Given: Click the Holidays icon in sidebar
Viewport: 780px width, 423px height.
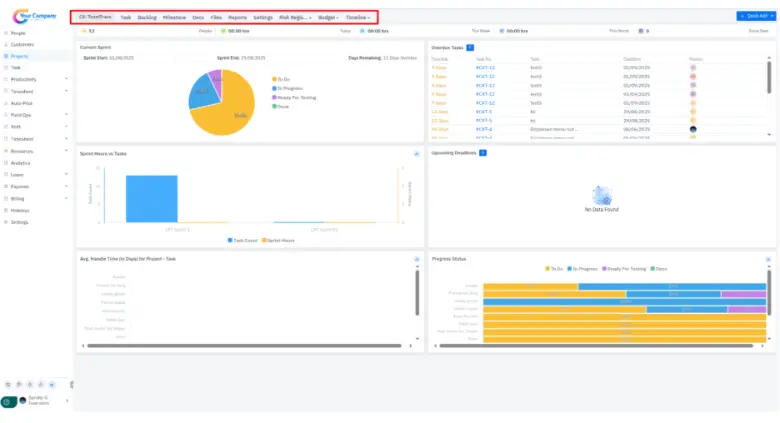Looking at the screenshot, I should [x=6, y=211].
